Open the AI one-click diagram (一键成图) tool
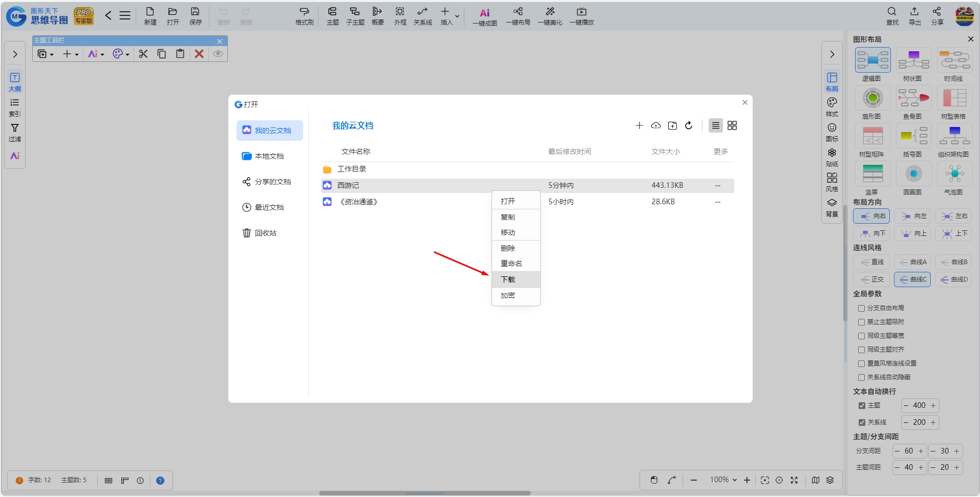Viewport: 980px width, 497px height. click(484, 17)
